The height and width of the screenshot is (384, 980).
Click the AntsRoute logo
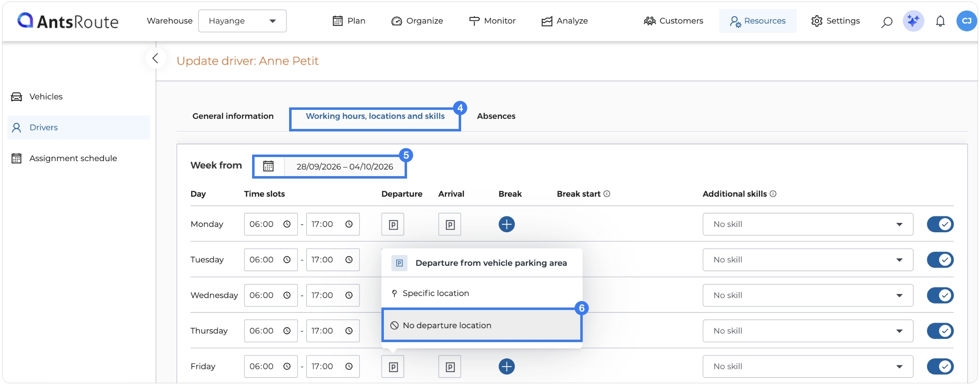click(x=68, y=21)
